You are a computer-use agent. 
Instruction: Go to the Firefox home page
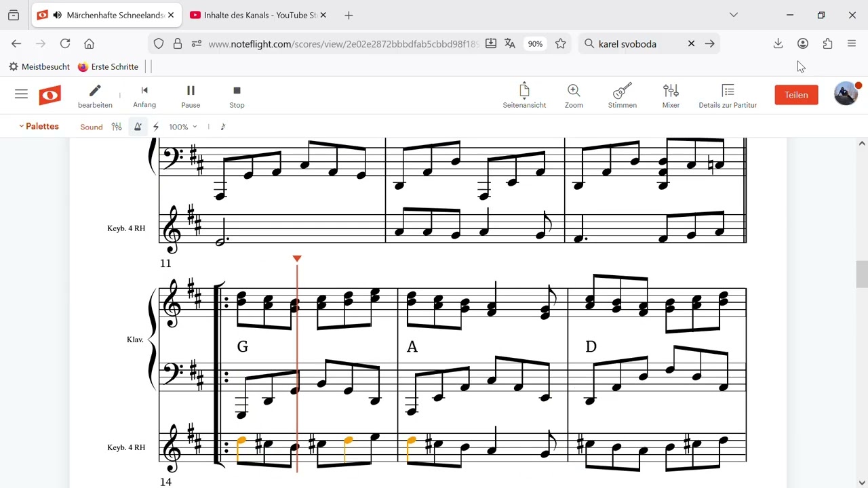(x=89, y=43)
